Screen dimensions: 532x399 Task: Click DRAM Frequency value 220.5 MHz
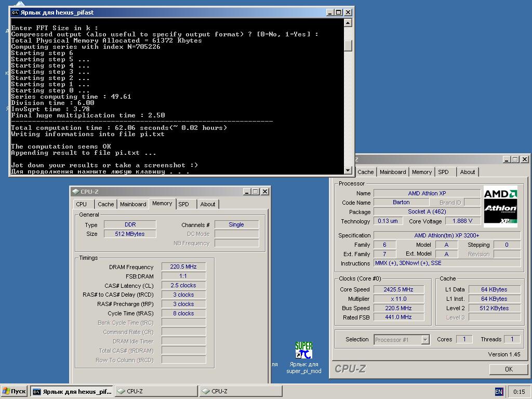click(x=183, y=267)
